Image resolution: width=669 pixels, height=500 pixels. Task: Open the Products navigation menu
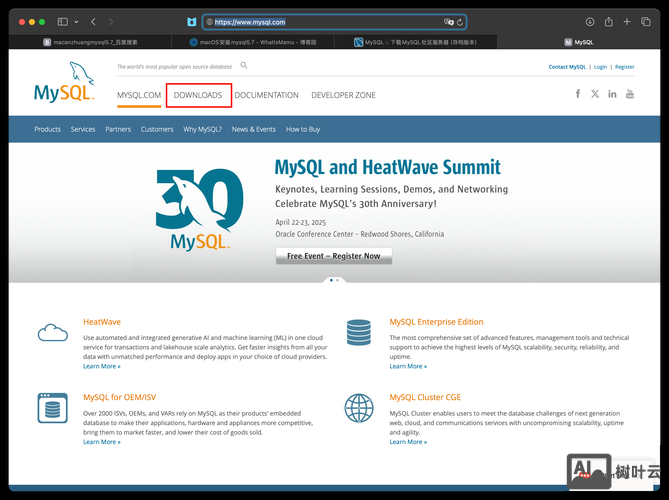point(47,129)
